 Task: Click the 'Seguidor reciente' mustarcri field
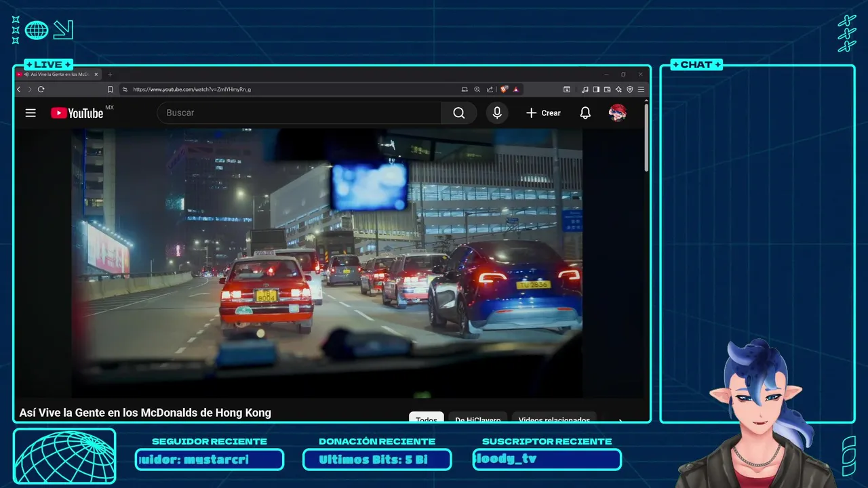point(210,460)
